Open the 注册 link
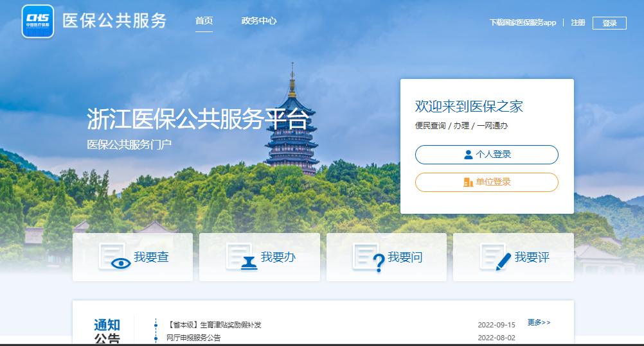This screenshot has width=644, height=346. pos(578,22)
